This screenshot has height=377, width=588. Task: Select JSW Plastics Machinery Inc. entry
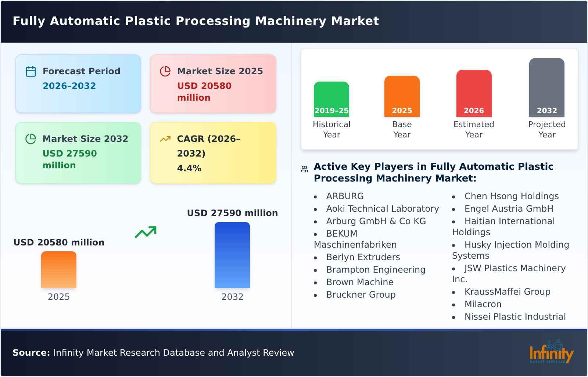point(509,274)
